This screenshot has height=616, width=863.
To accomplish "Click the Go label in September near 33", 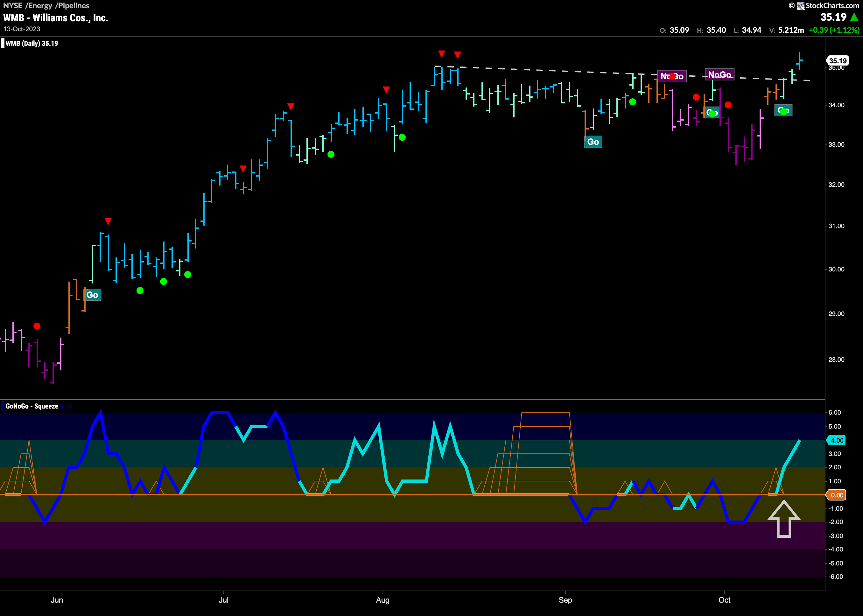I will click(593, 142).
